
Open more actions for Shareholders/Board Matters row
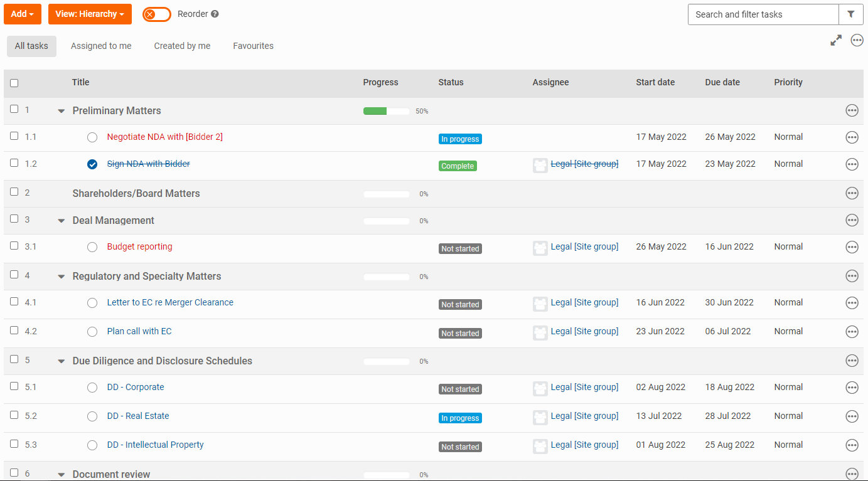(x=852, y=193)
